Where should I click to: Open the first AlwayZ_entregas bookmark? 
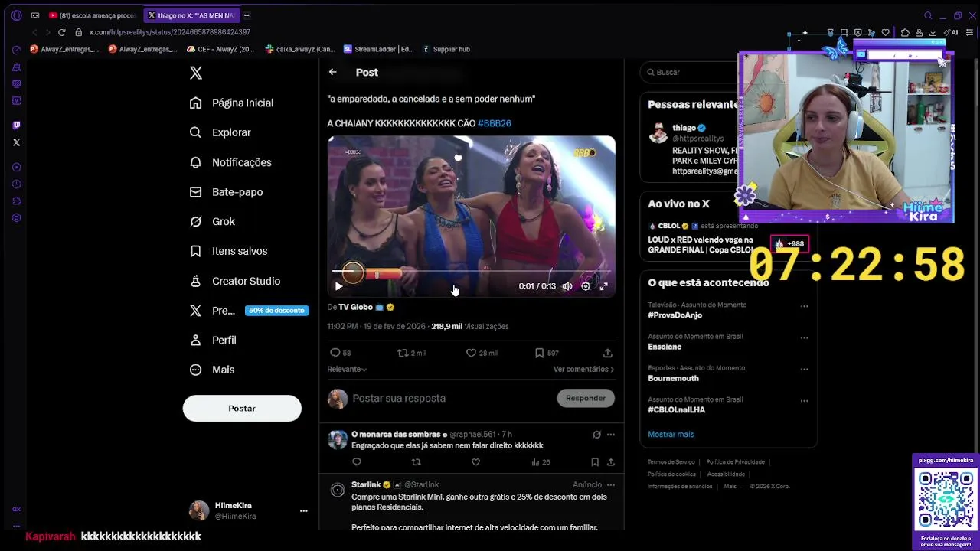click(x=64, y=49)
